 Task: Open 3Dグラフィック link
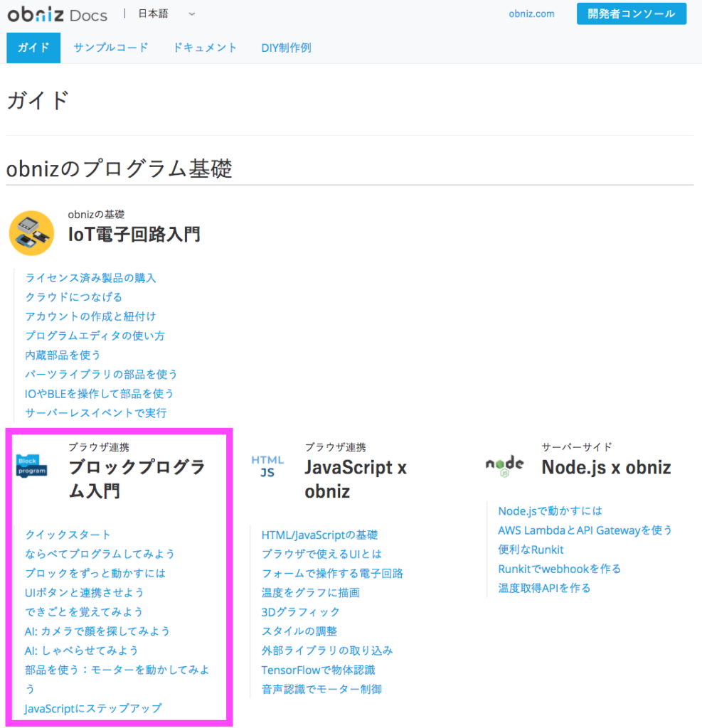click(x=301, y=612)
